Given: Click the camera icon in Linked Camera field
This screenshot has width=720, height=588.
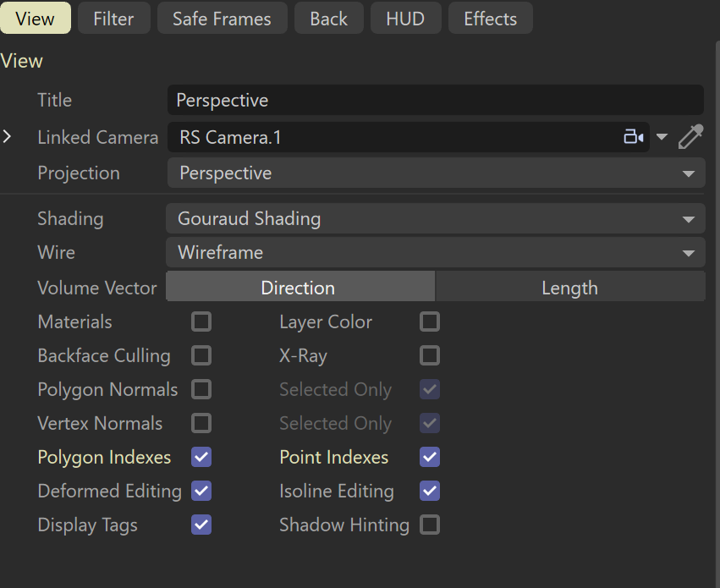Looking at the screenshot, I should 633,137.
